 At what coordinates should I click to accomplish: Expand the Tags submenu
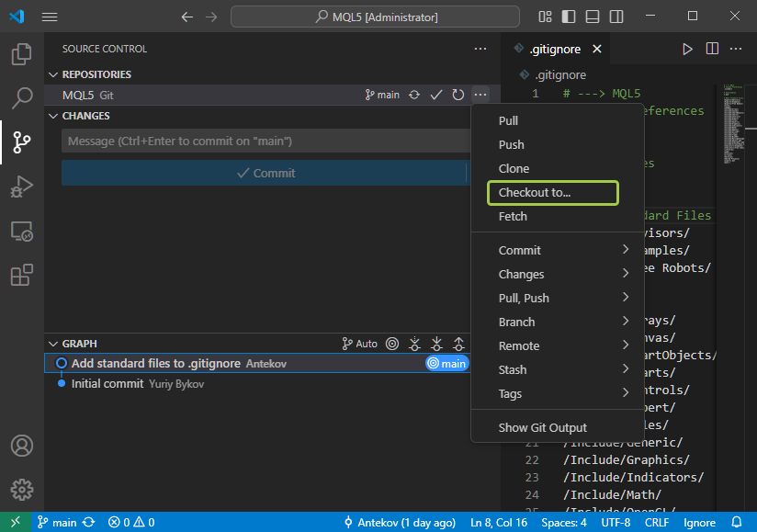point(557,394)
